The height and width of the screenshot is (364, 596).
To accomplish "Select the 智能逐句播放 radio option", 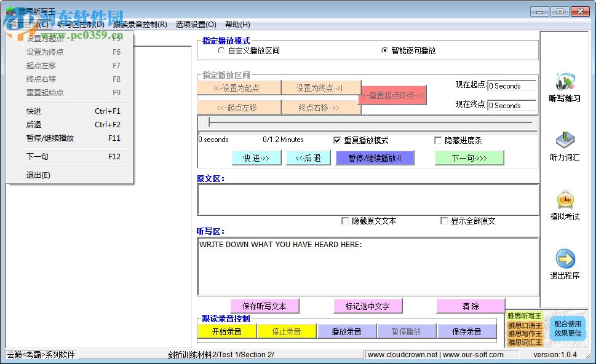I will 385,51.
